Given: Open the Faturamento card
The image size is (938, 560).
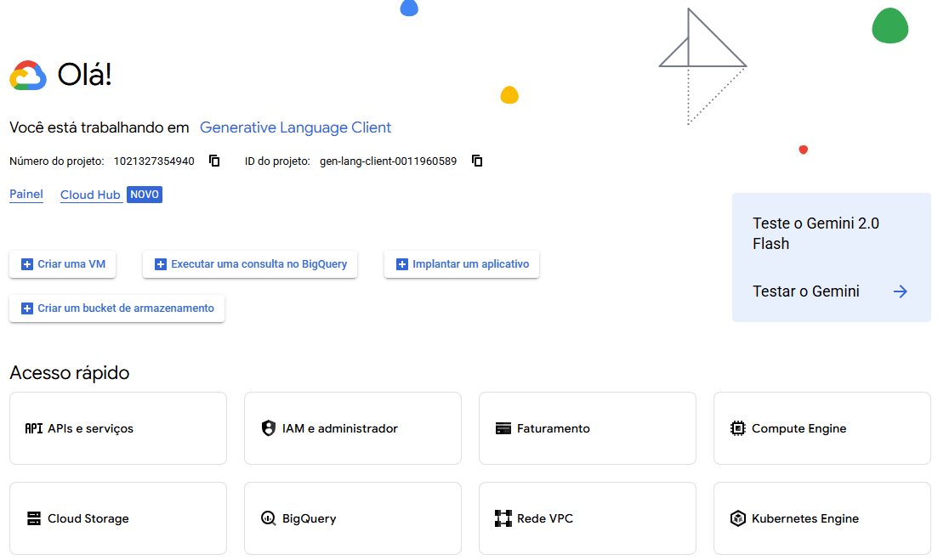Looking at the screenshot, I should click(x=588, y=428).
